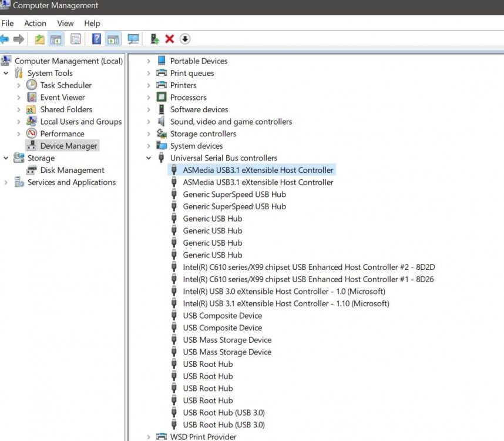Open the Action menu
Image resolution: width=504 pixels, height=441 pixels.
[35, 24]
